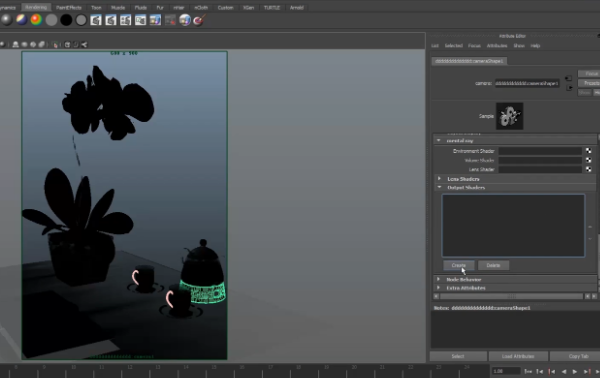Click the square frame icon in viewport toolbar

[67, 45]
